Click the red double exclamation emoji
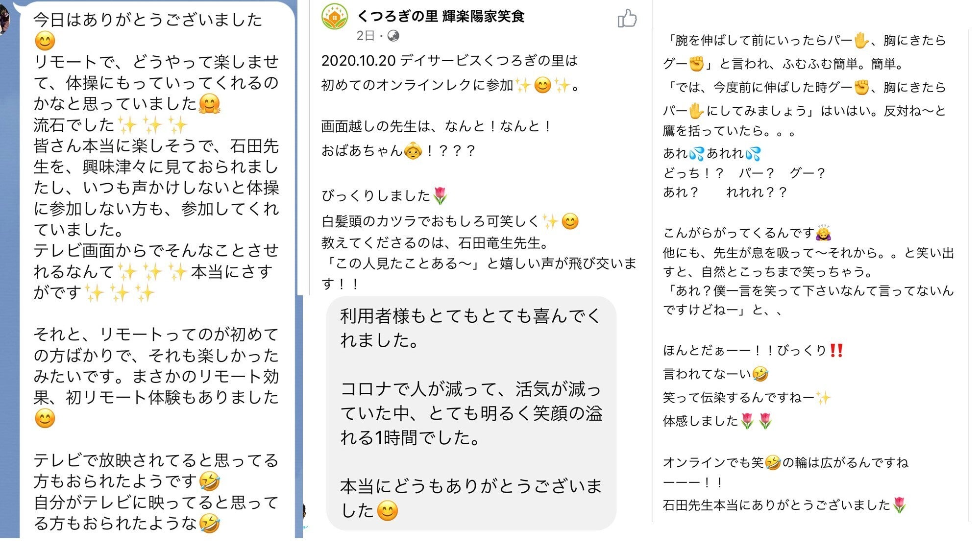980x551 pixels. tap(836, 351)
